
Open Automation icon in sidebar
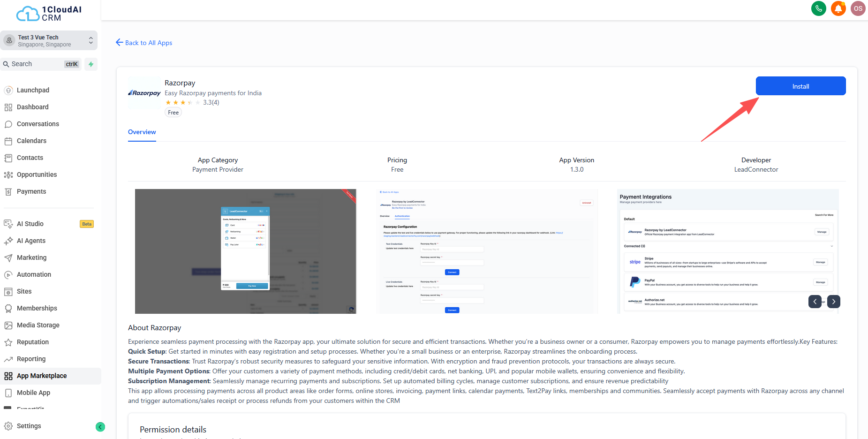[8, 275]
